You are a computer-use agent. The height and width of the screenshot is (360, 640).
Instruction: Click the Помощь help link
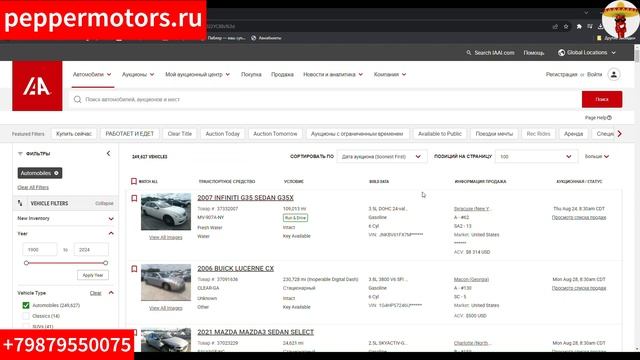coord(534,53)
